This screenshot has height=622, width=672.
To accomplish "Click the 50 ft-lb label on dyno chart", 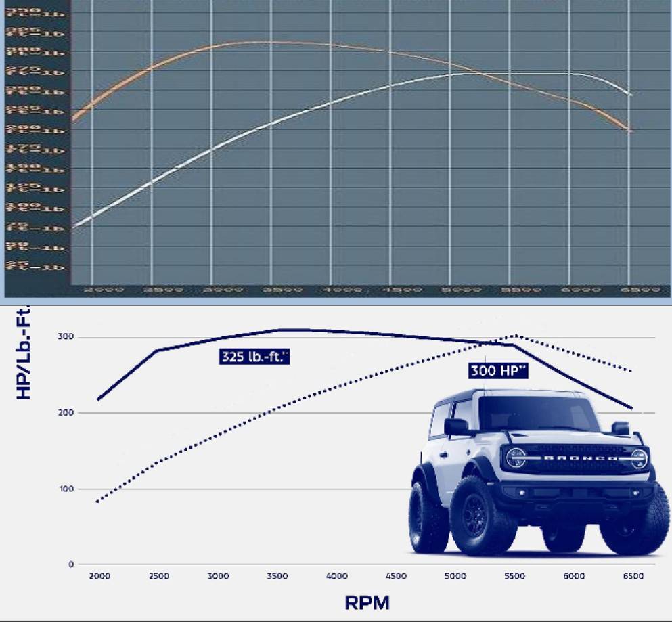I will 35,246.
